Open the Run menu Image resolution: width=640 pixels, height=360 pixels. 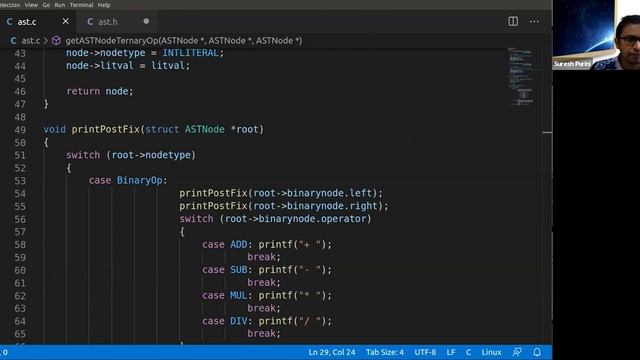click(x=60, y=5)
